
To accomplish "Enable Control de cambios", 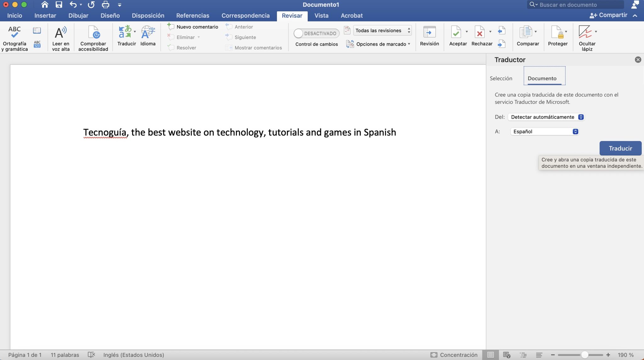I will [x=316, y=33].
